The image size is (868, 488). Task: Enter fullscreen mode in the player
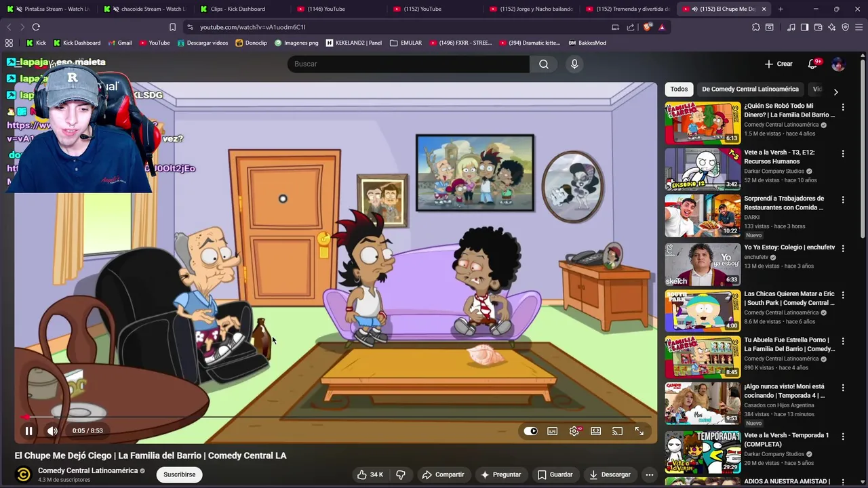pyautogui.click(x=639, y=431)
